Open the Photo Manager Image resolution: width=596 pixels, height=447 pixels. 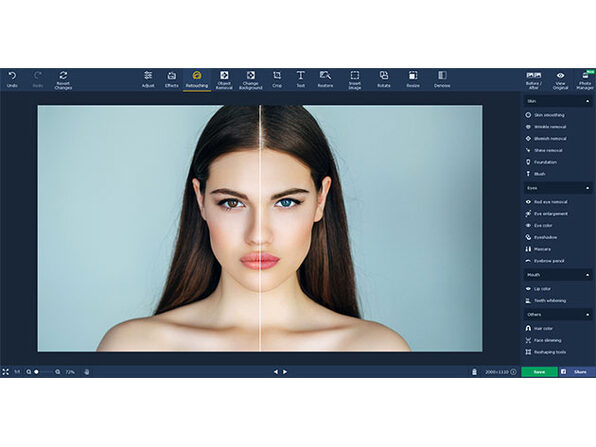pos(585,80)
